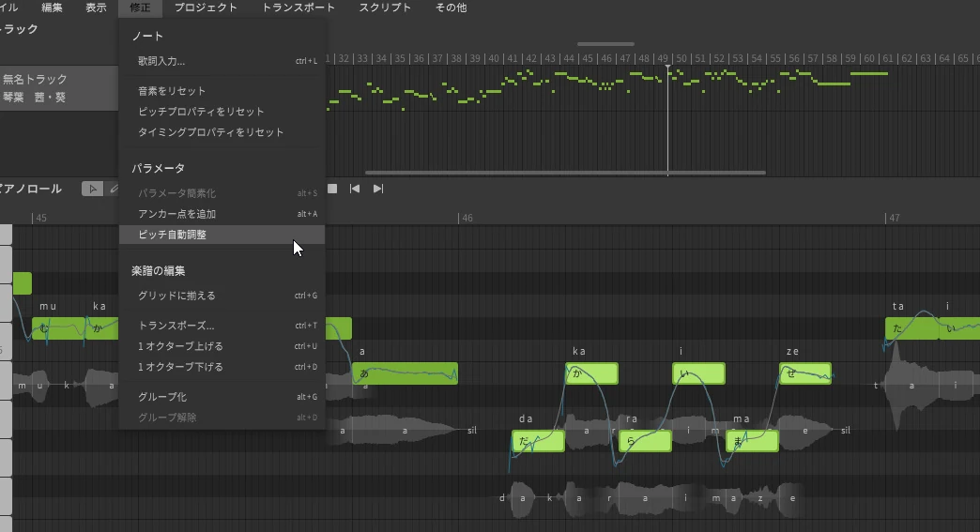The image size is (980, 532).
Task: Click the playhead marker in arrangement ruler
Action: tap(667, 67)
